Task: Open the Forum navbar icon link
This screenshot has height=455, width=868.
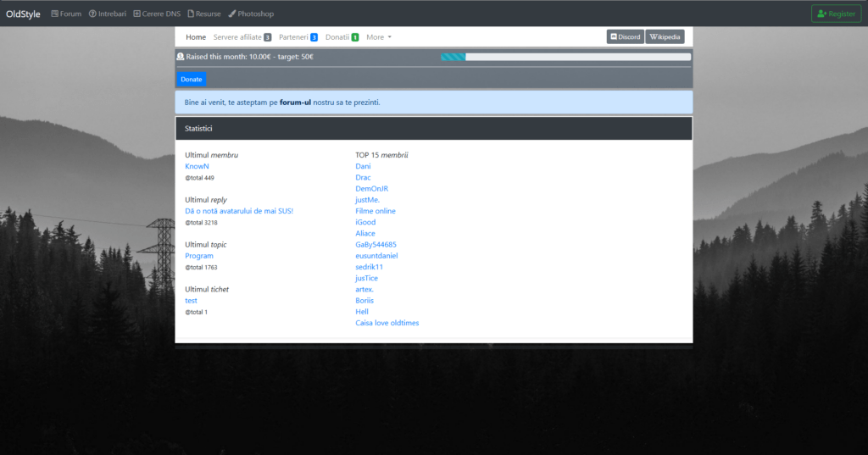Action: tap(55, 14)
